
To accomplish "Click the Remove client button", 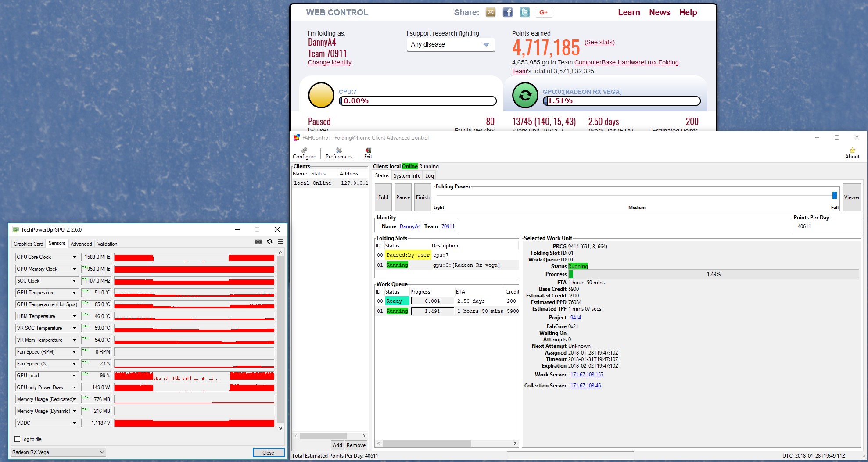I will [x=356, y=445].
